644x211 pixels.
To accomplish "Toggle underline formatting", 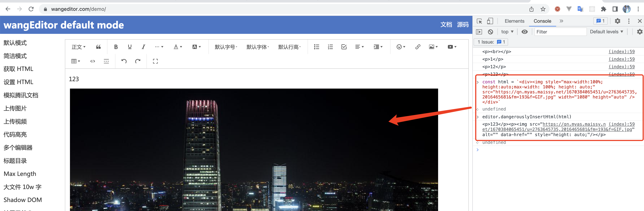I will pos(130,47).
